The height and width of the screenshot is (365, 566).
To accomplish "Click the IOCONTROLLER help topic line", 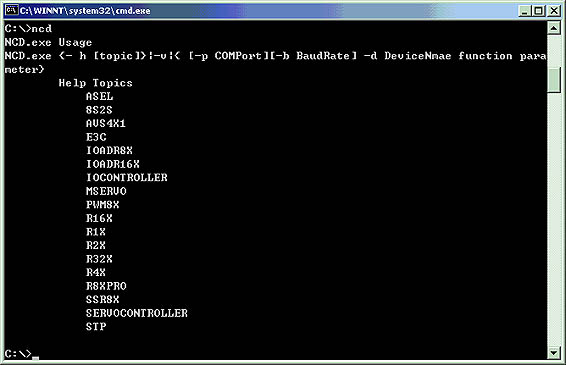I will click(127, 178).
